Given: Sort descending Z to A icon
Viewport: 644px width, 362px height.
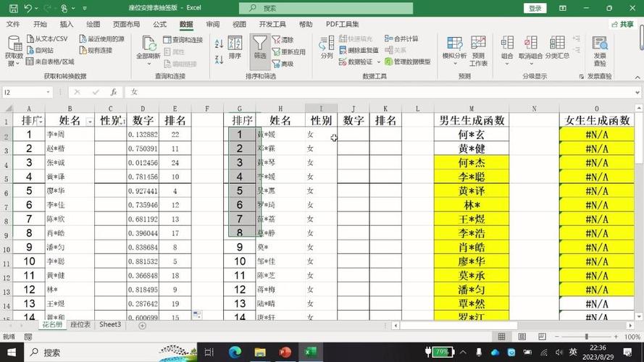Looking at the screenshot, I should 219,59.
